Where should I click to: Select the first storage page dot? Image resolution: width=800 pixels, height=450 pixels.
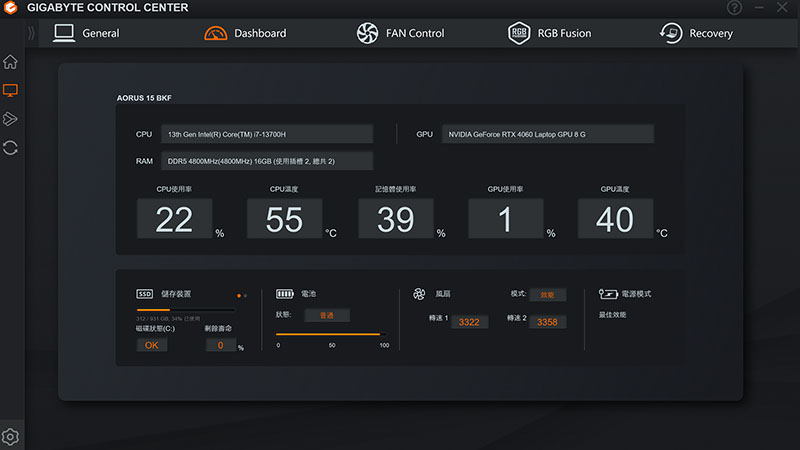click(x=239, y=295)
